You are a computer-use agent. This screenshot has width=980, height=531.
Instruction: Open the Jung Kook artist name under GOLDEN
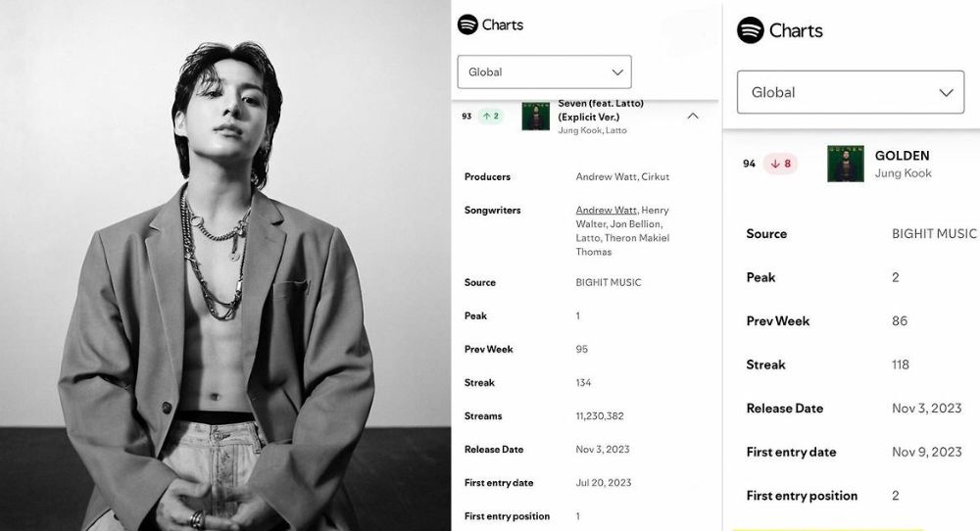pyautogui.click(x=904, y=173)
